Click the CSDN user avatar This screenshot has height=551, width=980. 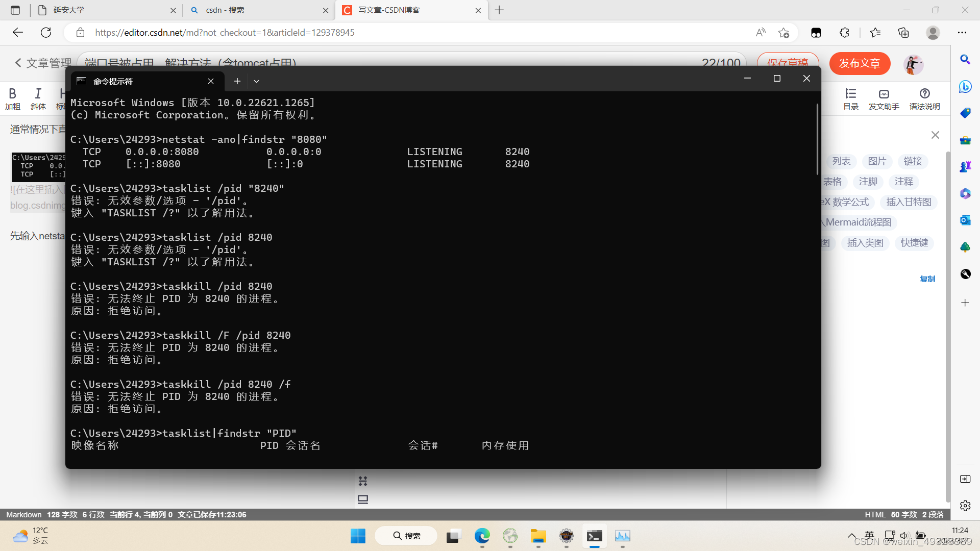pyautogui.click(x=913, y=64)
